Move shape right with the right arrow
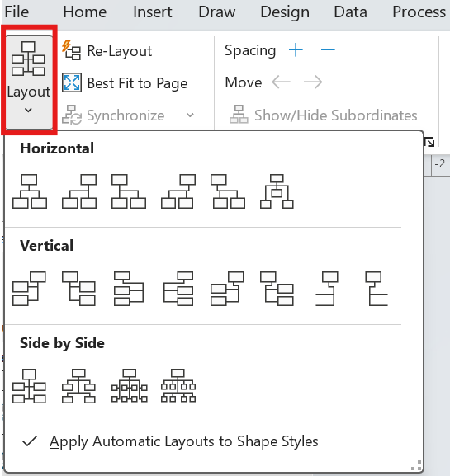450x476 pixels. (313, 82)
